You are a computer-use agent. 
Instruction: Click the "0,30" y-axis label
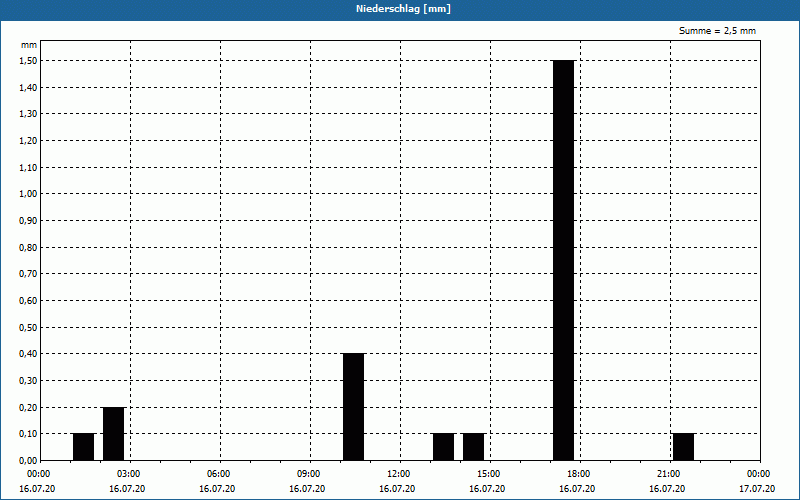28,381
